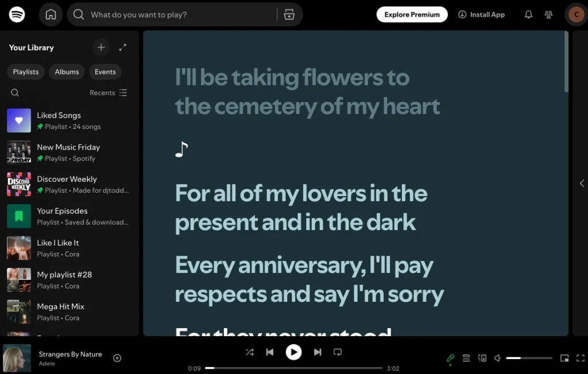The image size is (588, 374).
Task: Filter library by Albums
Action: point(67,71)
